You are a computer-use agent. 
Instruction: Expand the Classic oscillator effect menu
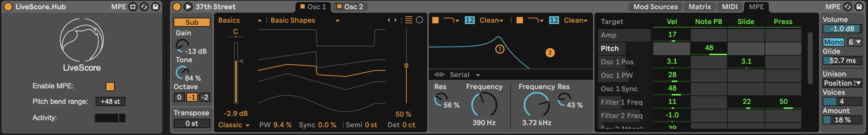click(234, 125)
